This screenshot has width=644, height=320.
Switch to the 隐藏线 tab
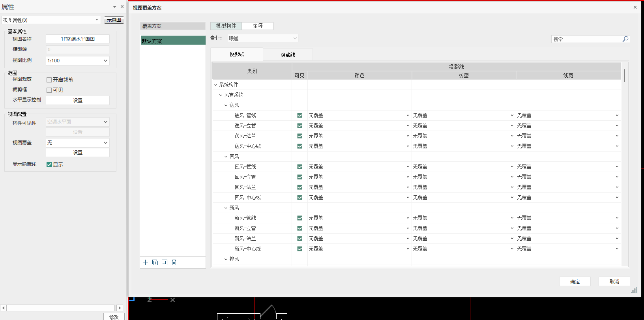click(288, 54)
